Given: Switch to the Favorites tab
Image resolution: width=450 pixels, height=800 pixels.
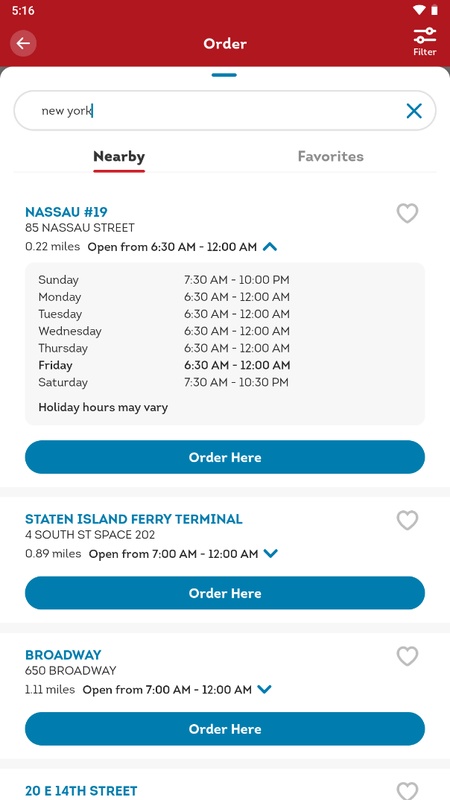Looking at the screenshot, I should (331, 156).
